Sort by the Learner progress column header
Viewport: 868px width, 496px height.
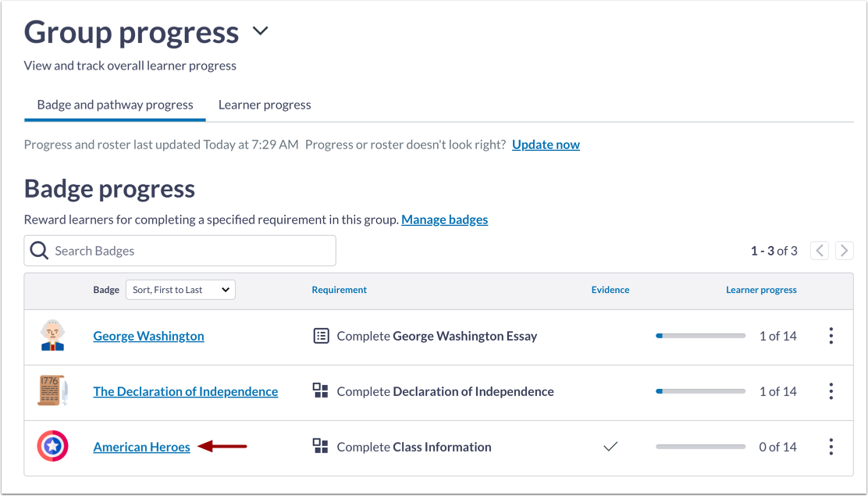[x=761, y=290]
